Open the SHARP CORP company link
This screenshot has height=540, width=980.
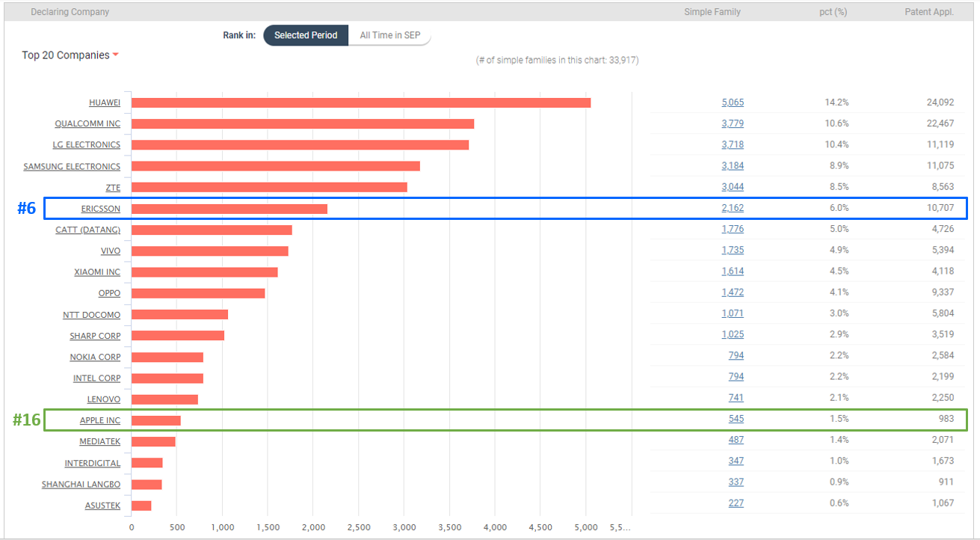95,336
